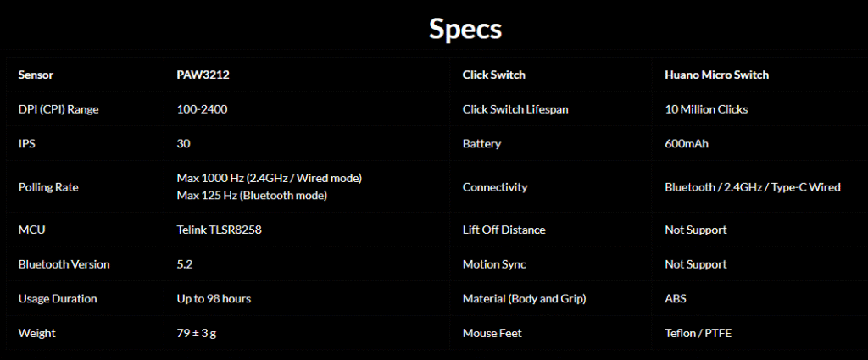Select the Up to 98 hours value
This screenshot has width=868, height=360.
[x=214, y=299]
